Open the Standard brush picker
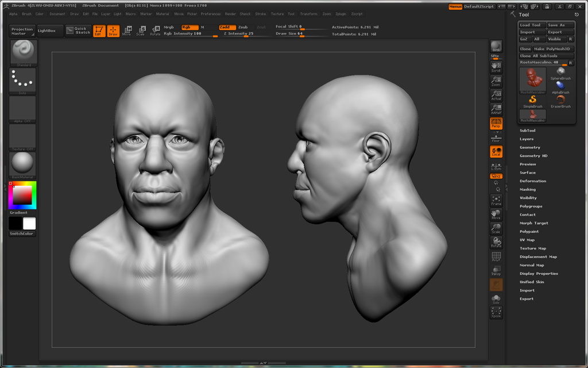 click(23, 53)
